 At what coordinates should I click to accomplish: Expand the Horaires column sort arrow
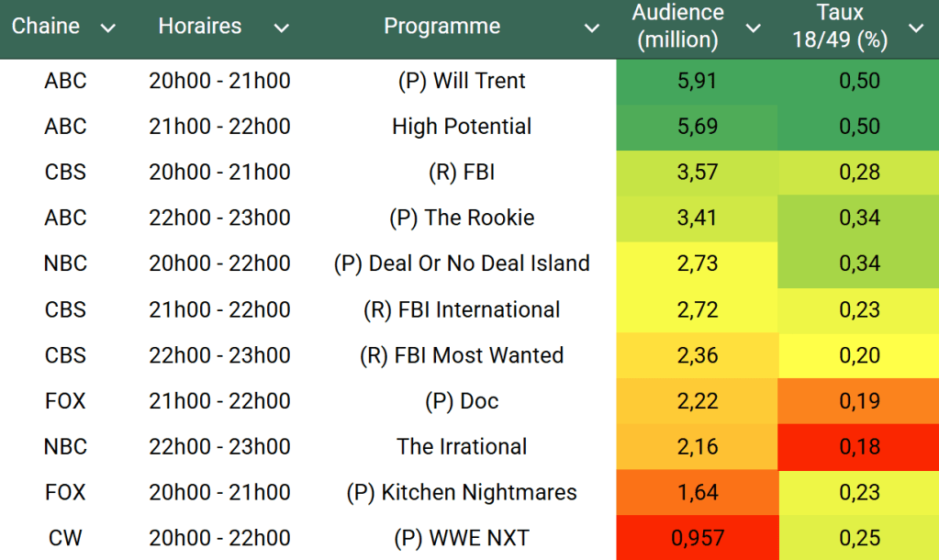[281, 28]
